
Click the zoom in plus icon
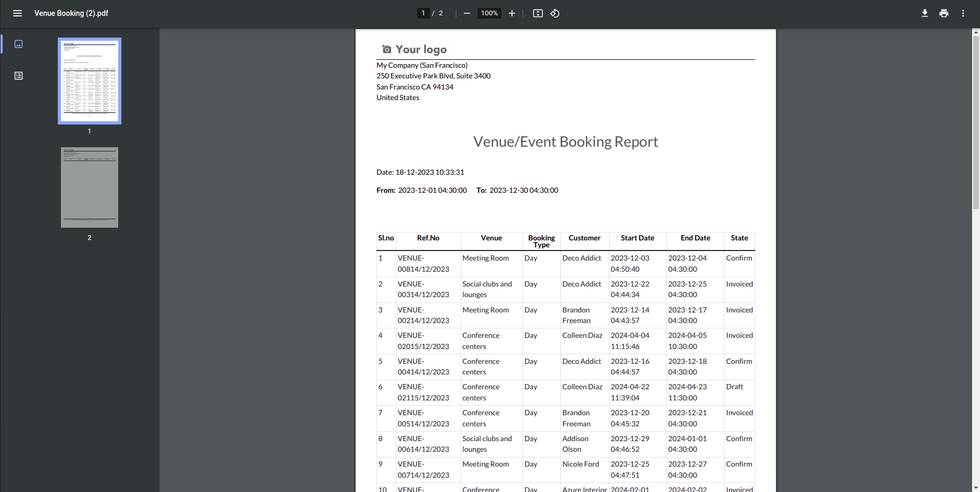[512, 13]
